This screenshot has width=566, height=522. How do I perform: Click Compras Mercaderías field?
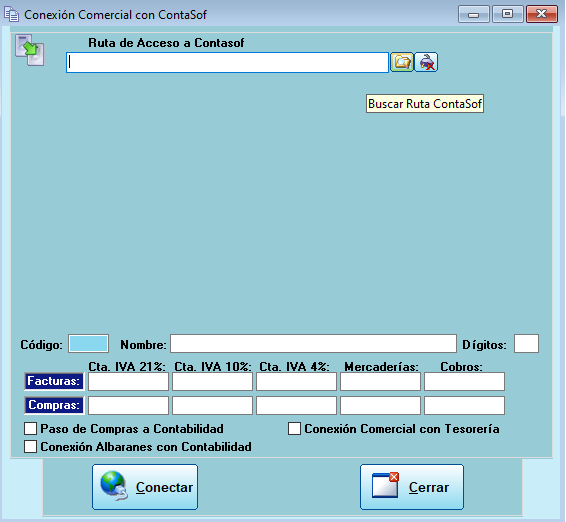coord(380,405)
